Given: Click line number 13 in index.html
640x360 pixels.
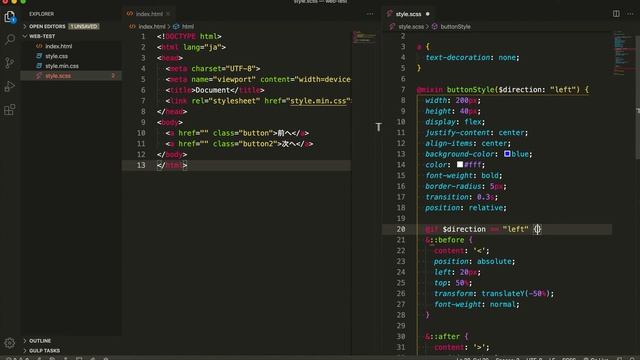Looking at the screenshot, I should 141,165.
